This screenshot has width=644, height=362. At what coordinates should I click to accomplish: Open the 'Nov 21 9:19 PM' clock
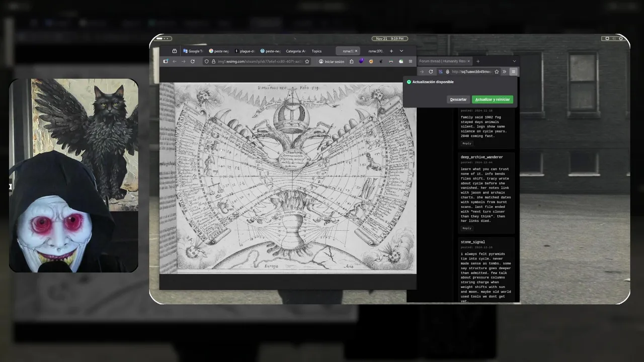click(389, 39)
